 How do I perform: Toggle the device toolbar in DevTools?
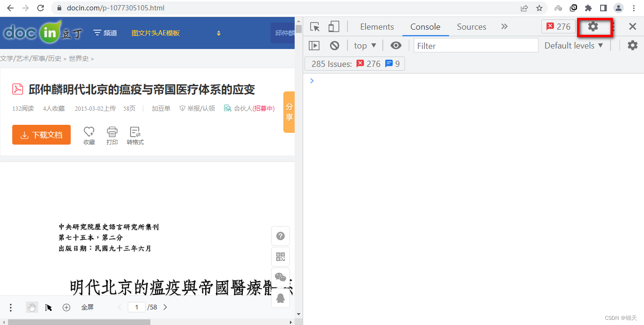coord(334,27)
